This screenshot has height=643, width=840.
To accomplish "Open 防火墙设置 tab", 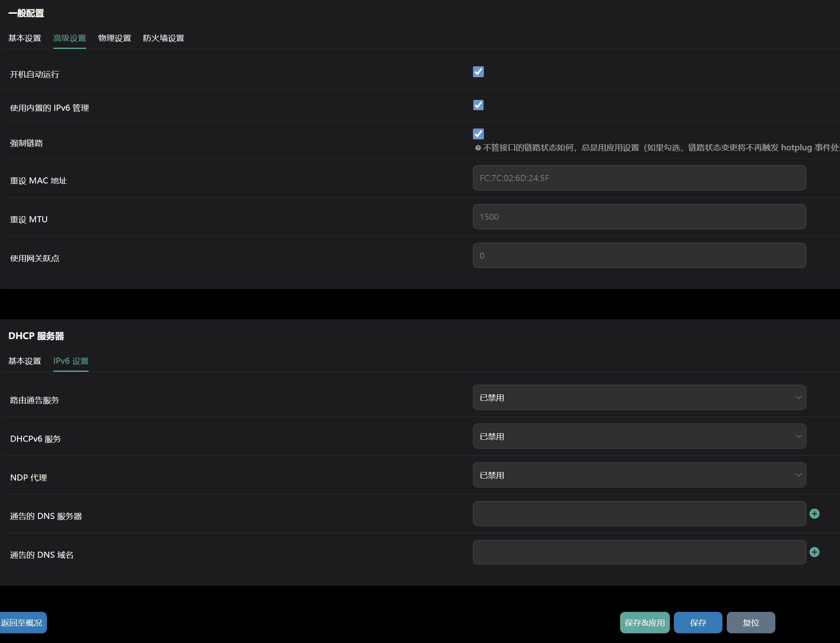I will (x=163, y=38).
